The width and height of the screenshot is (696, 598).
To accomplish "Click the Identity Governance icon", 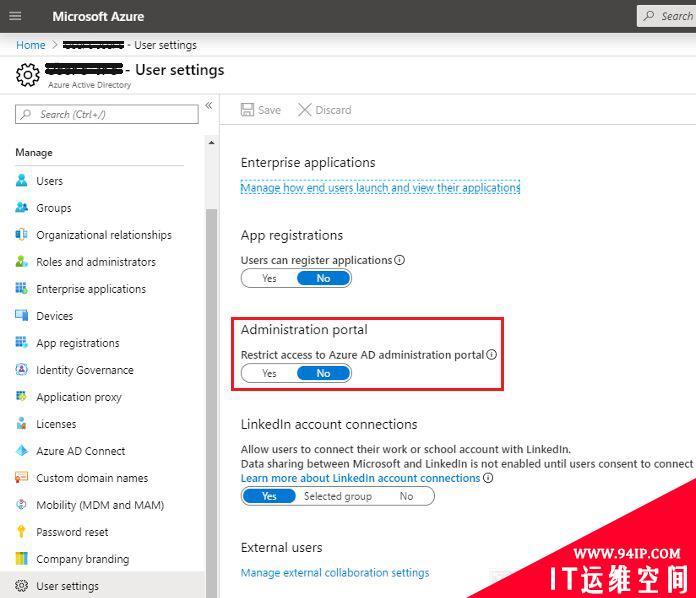I will click(21, 369).
